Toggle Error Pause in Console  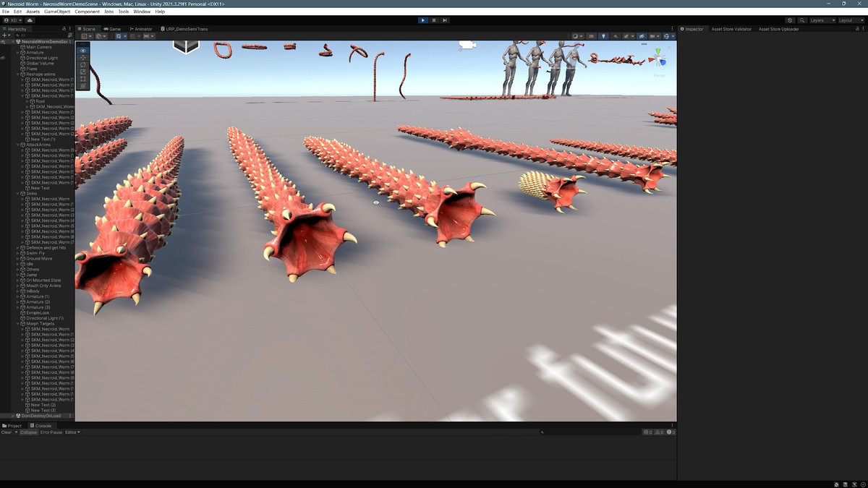click(x=51, y=432)
